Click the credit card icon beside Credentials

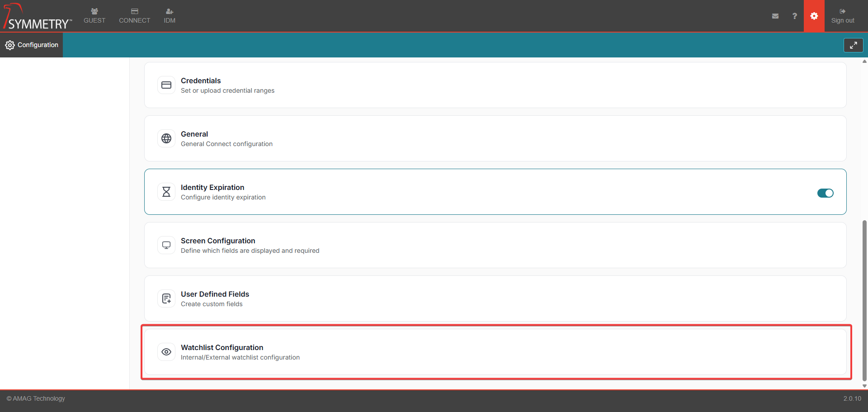166,85
